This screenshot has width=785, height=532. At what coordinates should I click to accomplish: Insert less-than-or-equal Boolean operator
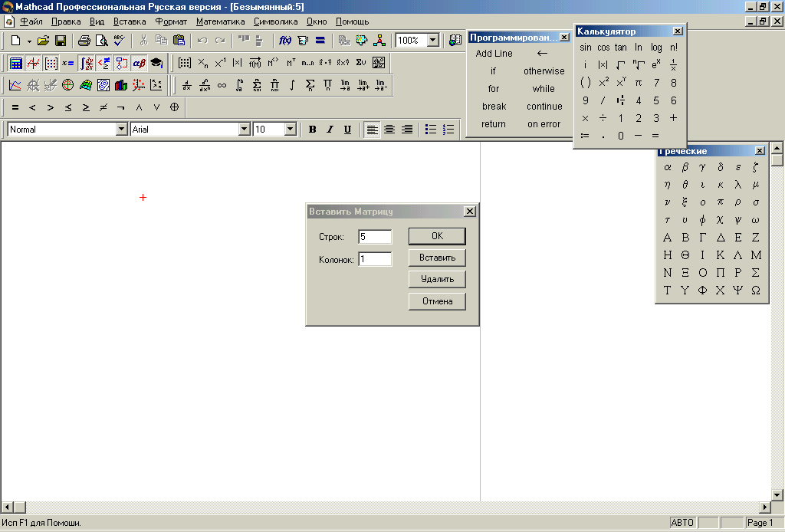[x=68, y=107]
